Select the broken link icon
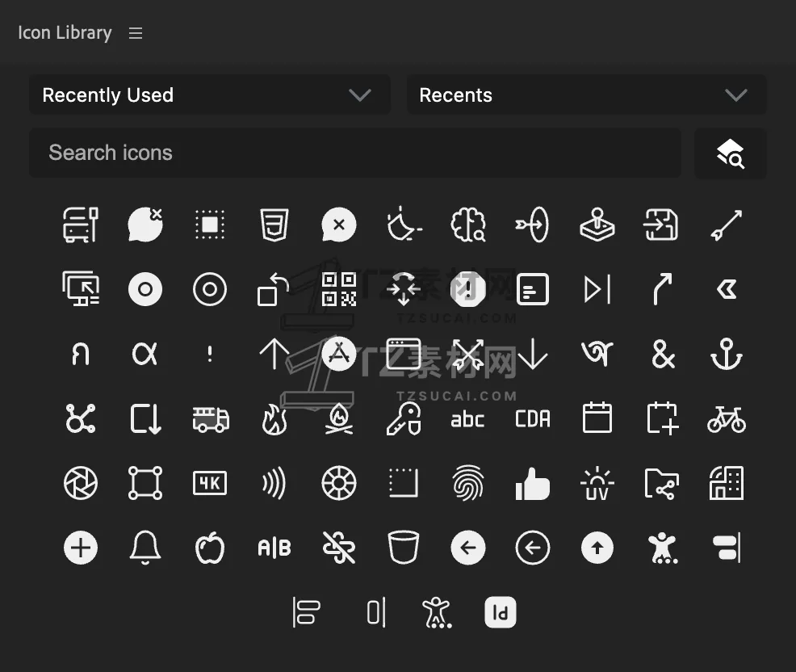The height and width of the screenshot is (672, 796). [x=338, y=548]
